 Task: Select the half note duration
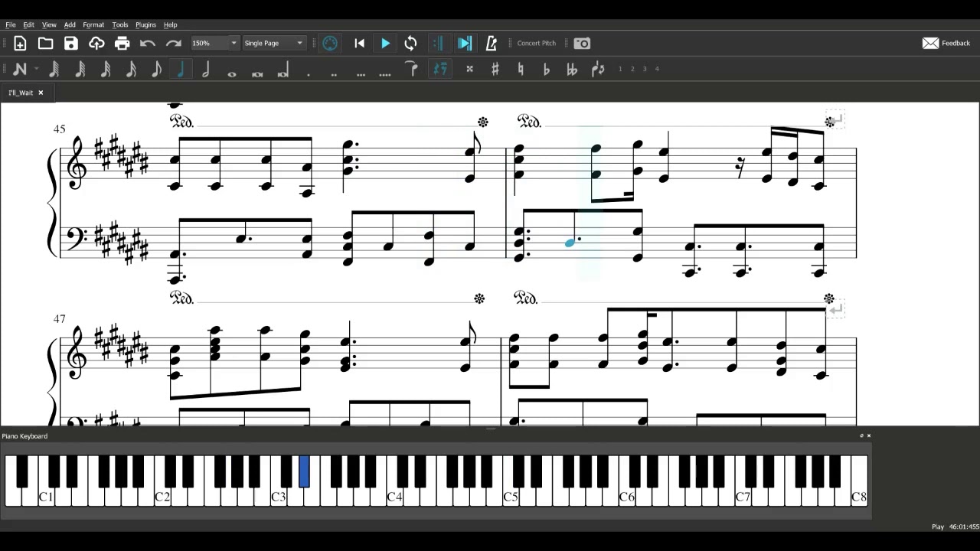[x=206, y=70]
